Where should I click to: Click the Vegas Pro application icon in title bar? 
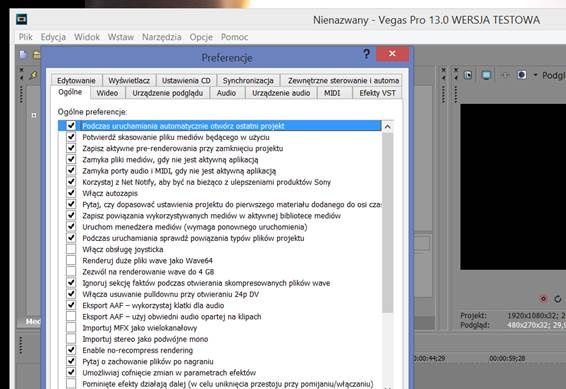(22, 19)
